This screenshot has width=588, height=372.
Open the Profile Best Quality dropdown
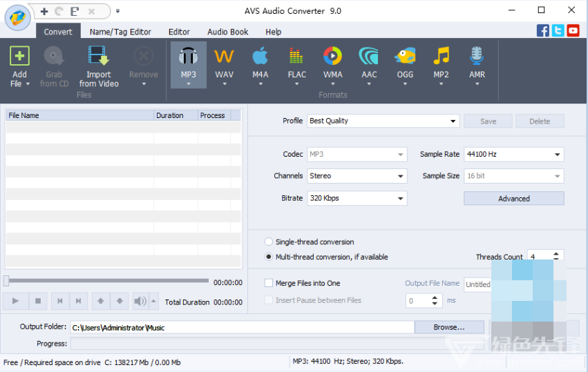pyautogui.click(x=383, y=121)
